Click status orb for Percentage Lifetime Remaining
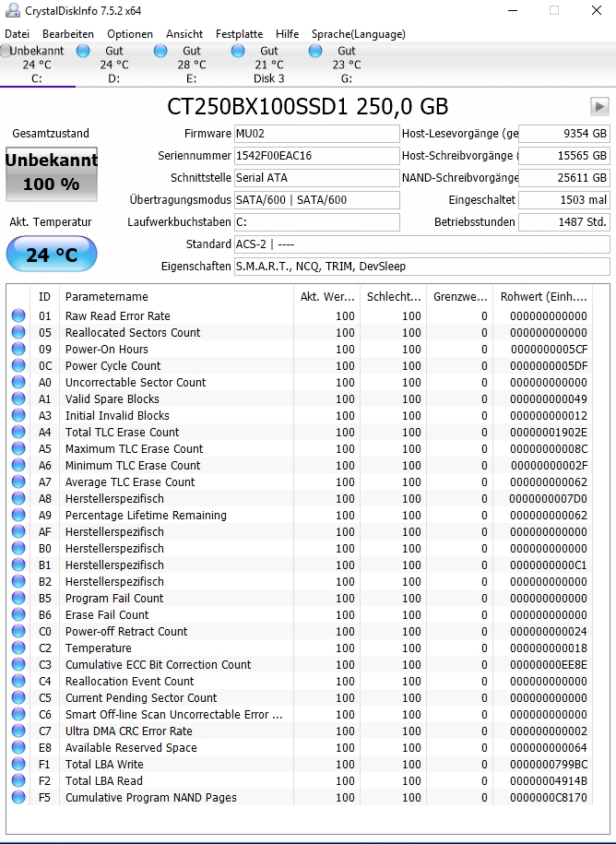 (x=18, y=515)
